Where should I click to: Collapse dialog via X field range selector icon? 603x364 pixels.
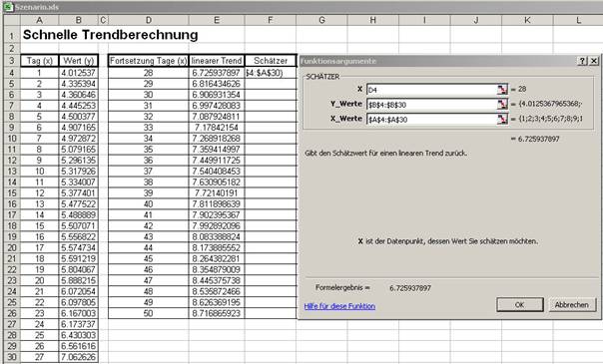(x=502, y=90)
